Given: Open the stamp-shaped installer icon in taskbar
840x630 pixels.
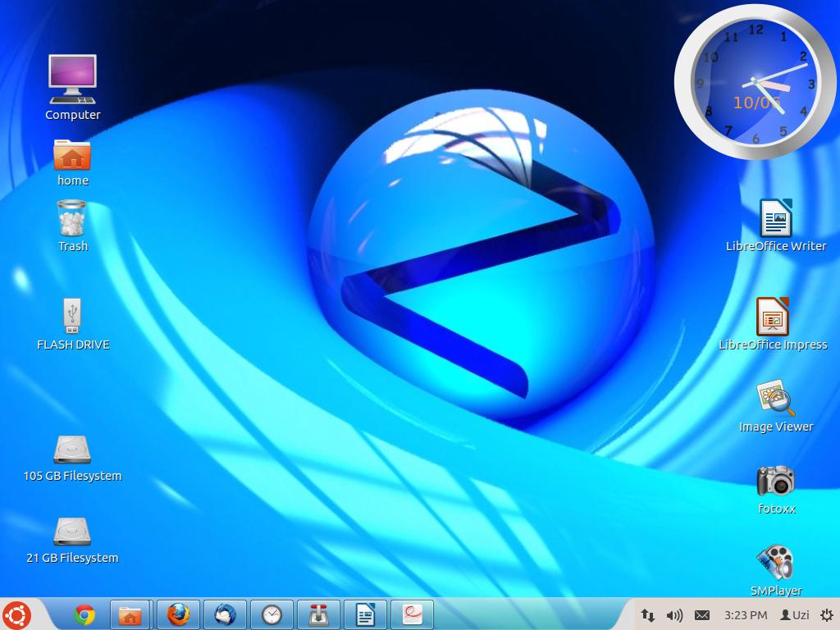Looking at the screenshot, I should (318, 614).
